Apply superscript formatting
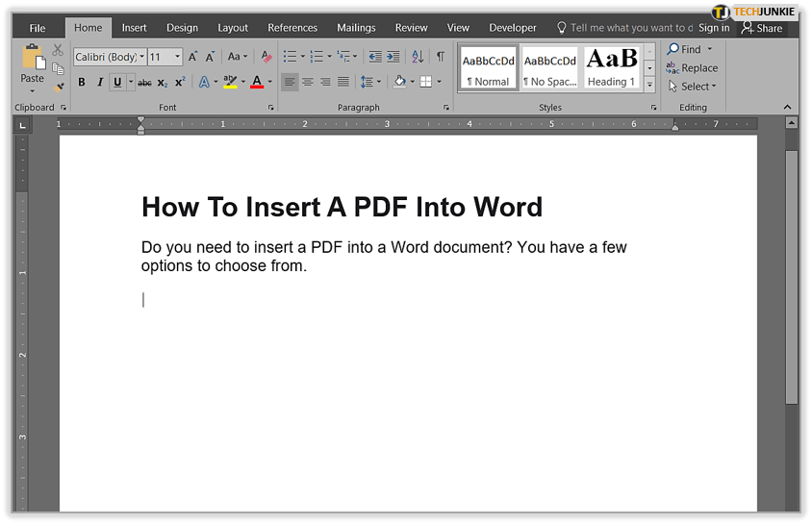Screen dimensions: 812x524 pyautogui.click(x=180, y=83)
